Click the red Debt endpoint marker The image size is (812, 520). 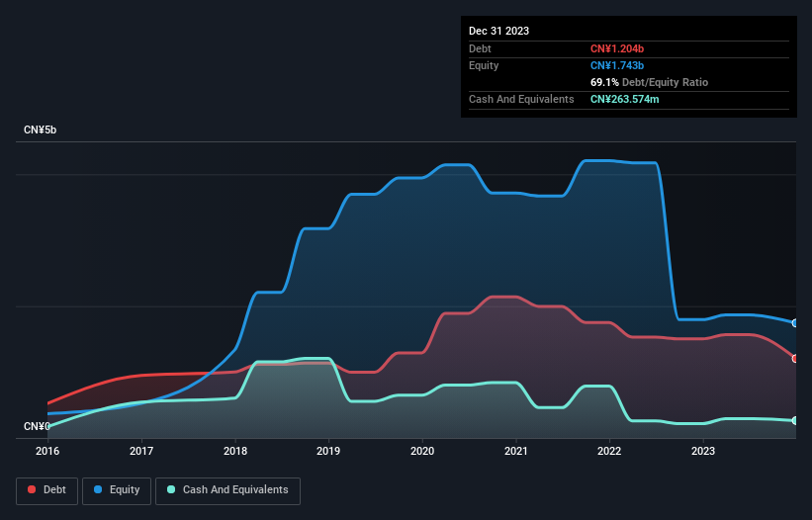795,359
